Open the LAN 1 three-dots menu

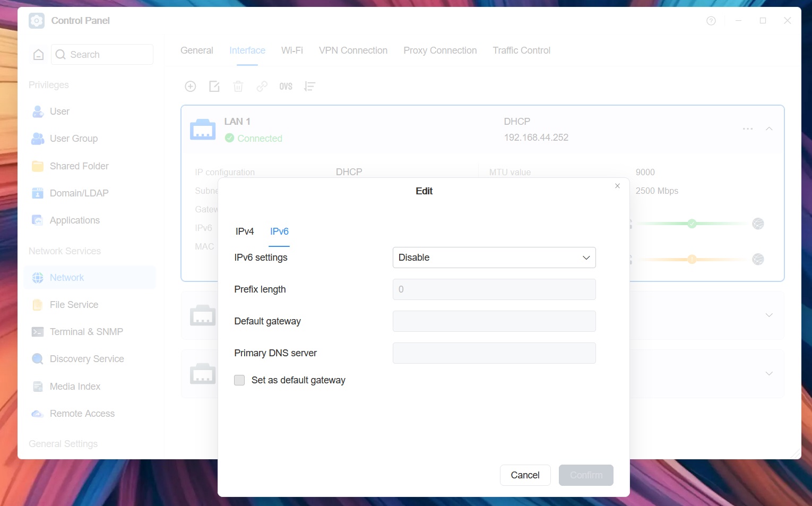748,129
